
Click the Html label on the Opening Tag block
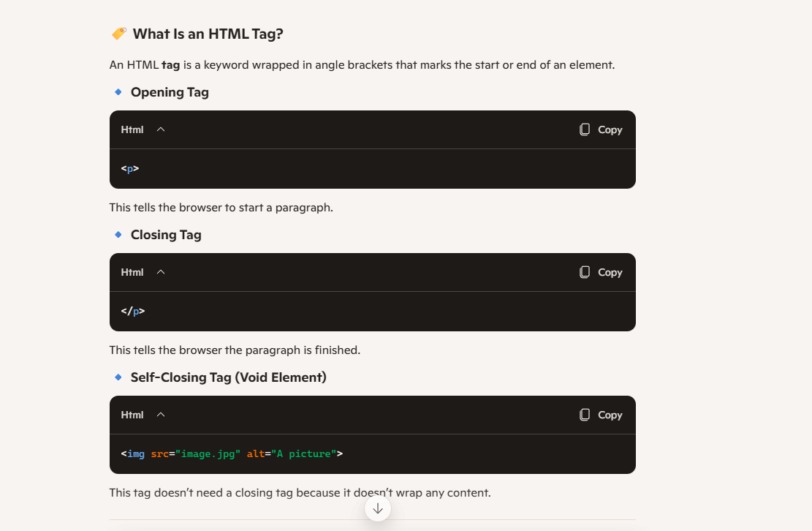132,129
